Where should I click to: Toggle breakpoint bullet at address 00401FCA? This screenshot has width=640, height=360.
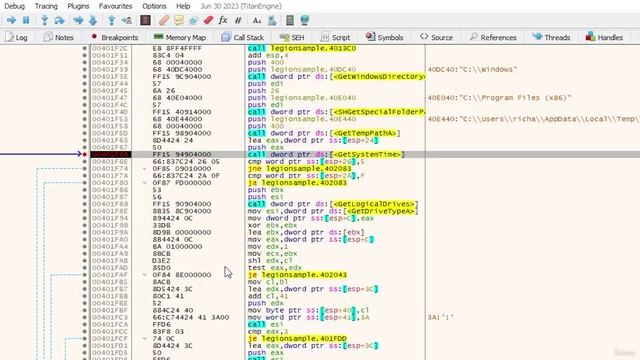(x=84, y=324)
